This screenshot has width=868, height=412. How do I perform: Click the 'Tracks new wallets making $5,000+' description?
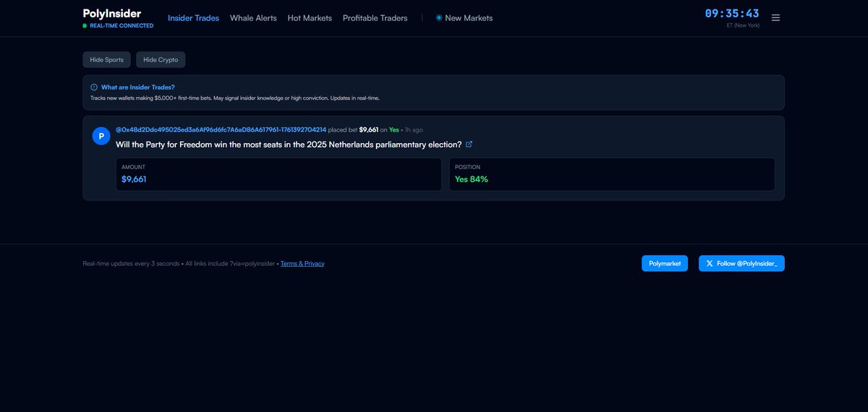point(235,98)
